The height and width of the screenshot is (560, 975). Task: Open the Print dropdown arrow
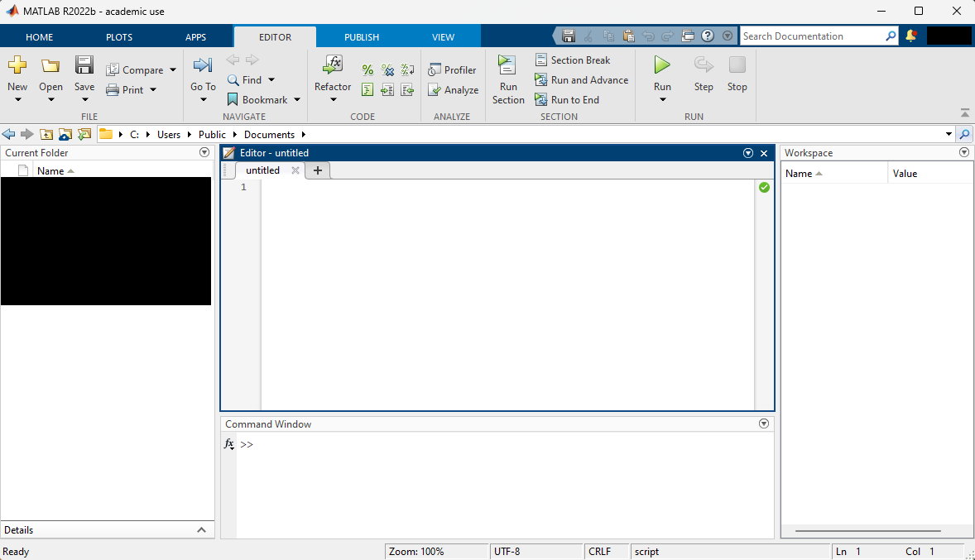[153, 90]
